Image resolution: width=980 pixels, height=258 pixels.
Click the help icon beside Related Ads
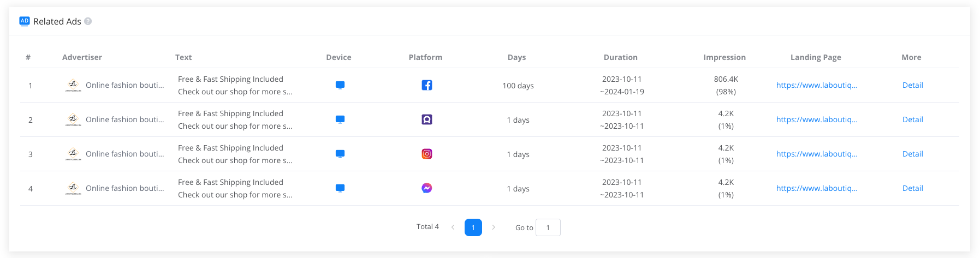coord(88,21)
